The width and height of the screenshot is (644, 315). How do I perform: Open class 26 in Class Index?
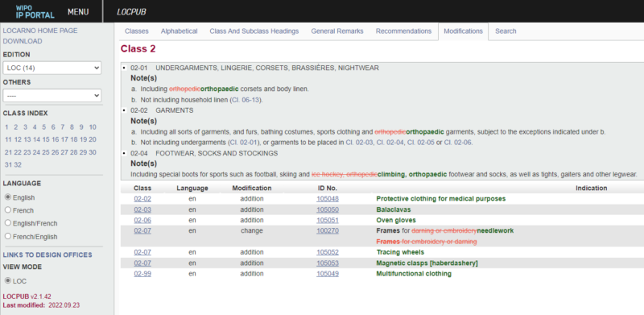click(55, 152)
